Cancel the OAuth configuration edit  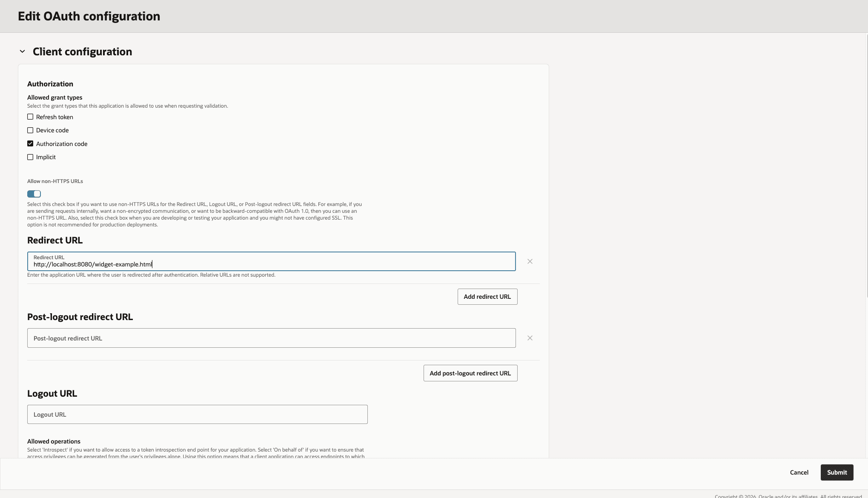pyautogui.click(x=799, y=472)
